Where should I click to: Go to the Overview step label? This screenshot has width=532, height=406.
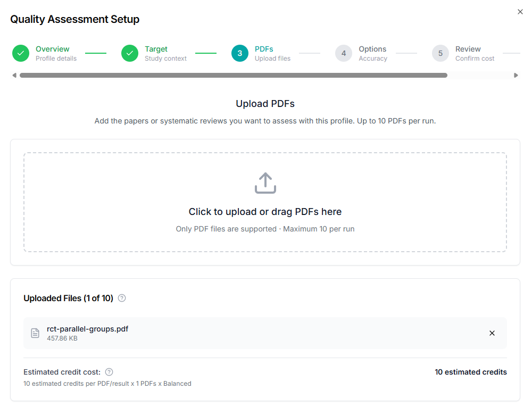(x=53, y=49)
